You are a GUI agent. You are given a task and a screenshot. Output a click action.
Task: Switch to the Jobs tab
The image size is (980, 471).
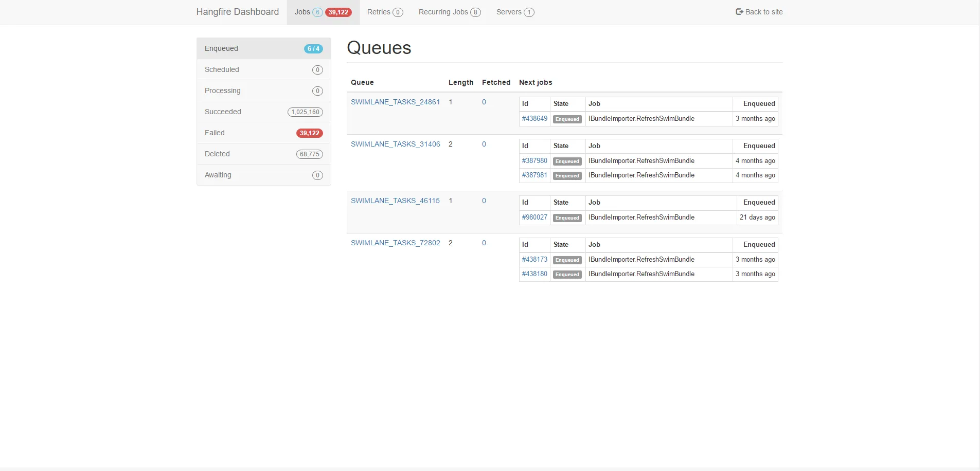tap(323, 12)
